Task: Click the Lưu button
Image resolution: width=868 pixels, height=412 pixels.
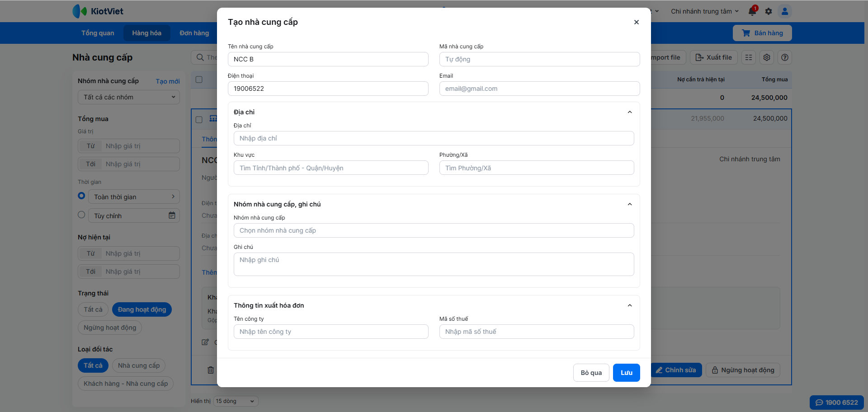Action: coord(626,373)
